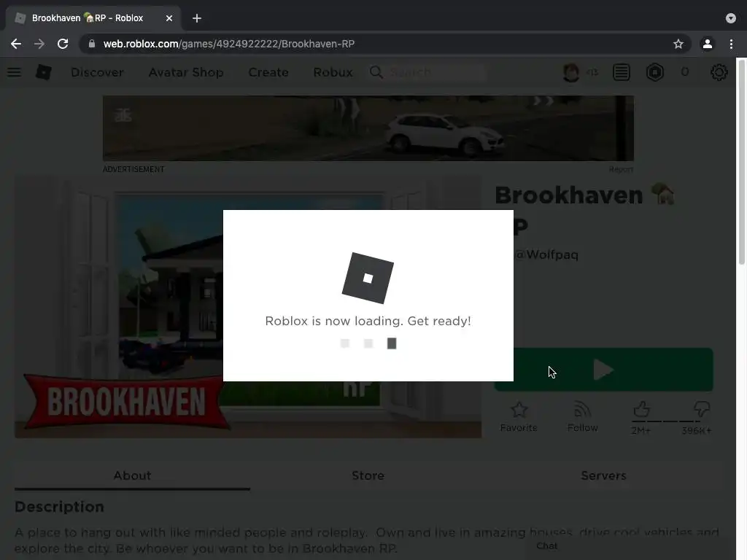Bookmark this page with star icon
Image resolution: width=747 pixels, height=560 pixels.
[678, 44]
